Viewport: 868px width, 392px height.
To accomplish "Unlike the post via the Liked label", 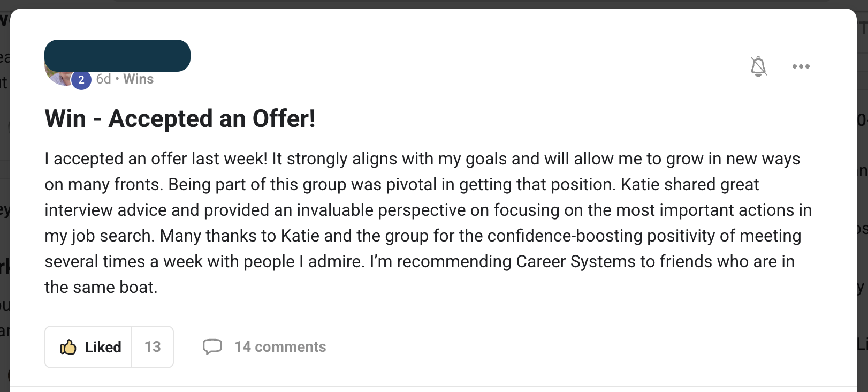I will point(103,347).
